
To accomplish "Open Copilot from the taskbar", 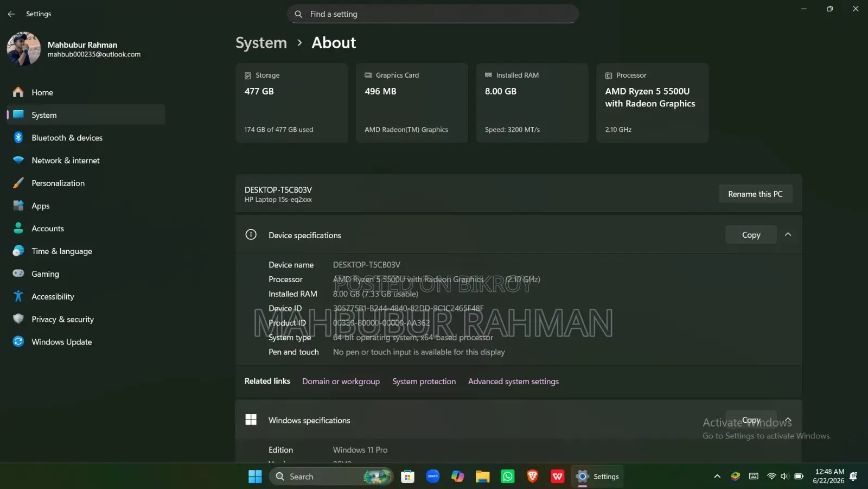I will click(457, 477).
